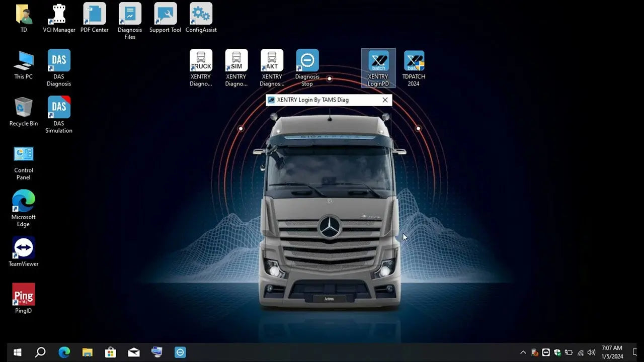Image resolution: width=644 pixels, height=362 pixels.
Task: Open the taskbar Search
Action: click(40, 352)
